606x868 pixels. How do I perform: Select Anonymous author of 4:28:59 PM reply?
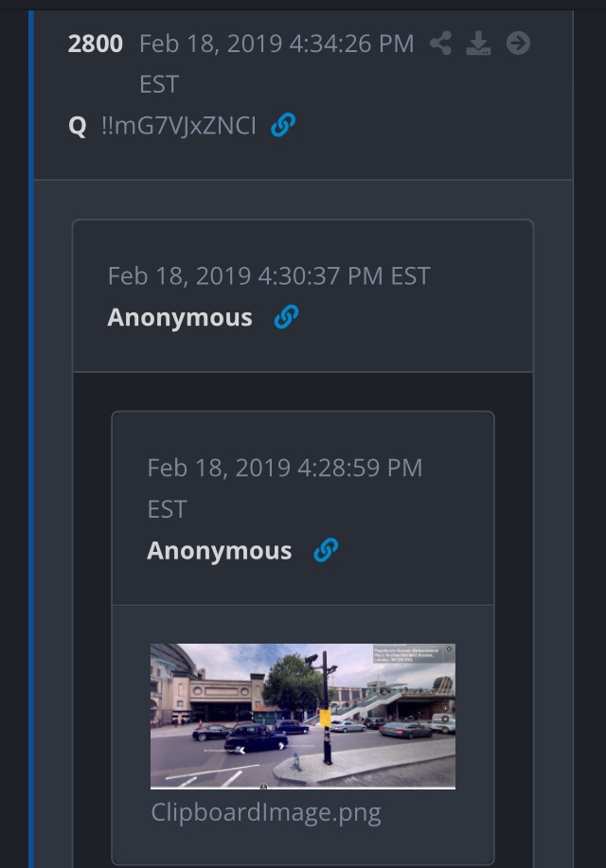click(x=219, y=551)
